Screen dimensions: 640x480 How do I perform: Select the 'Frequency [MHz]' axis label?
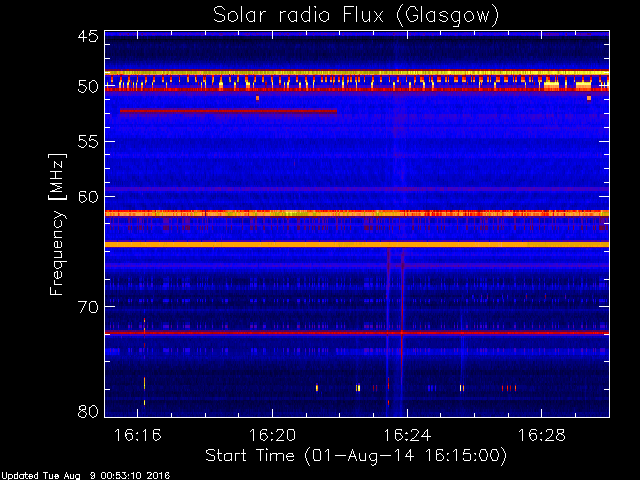(57, 224)
